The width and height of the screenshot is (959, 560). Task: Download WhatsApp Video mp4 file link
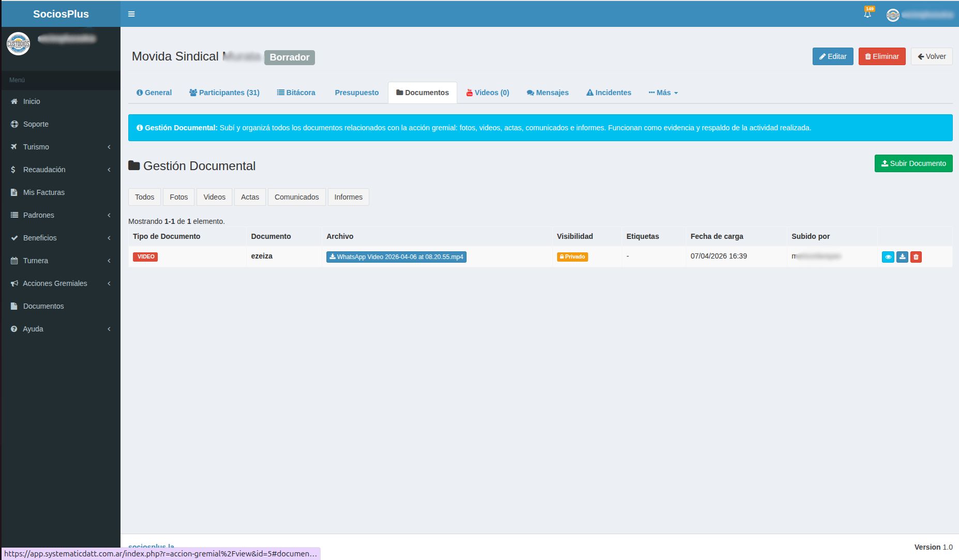click(396, 257)
